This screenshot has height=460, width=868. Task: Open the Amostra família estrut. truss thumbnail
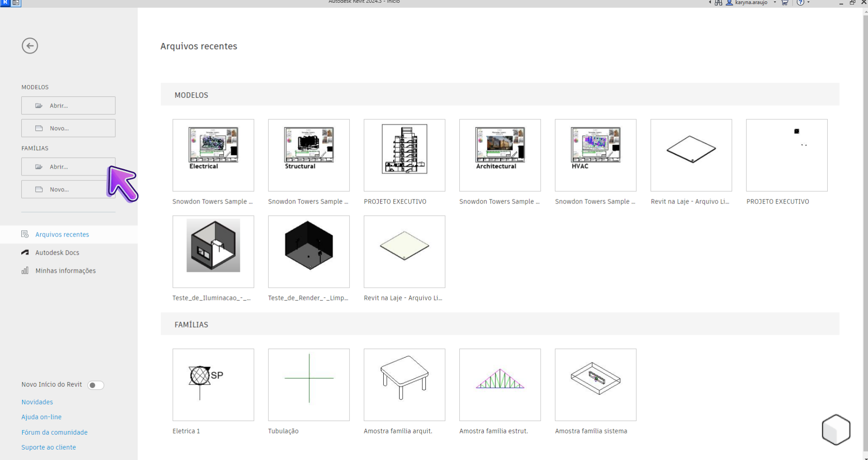500,384
